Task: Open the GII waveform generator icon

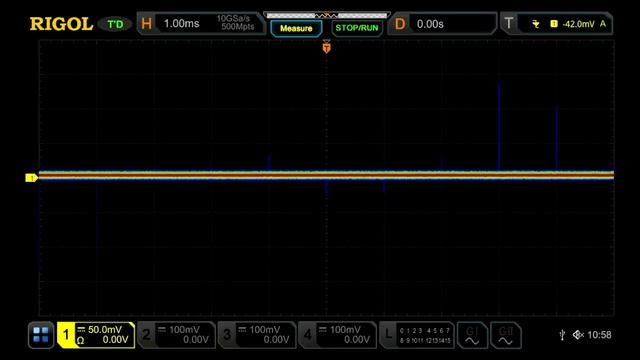Action: point(505,335)
